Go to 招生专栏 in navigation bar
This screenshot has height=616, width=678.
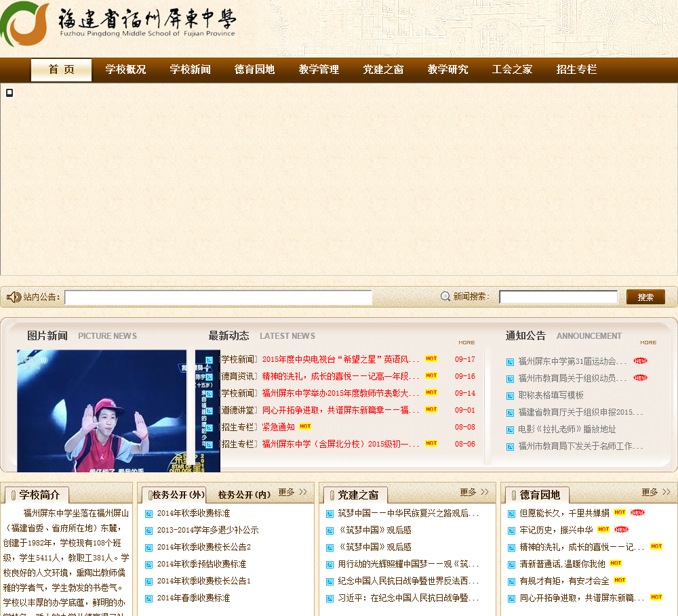[576, 70]
